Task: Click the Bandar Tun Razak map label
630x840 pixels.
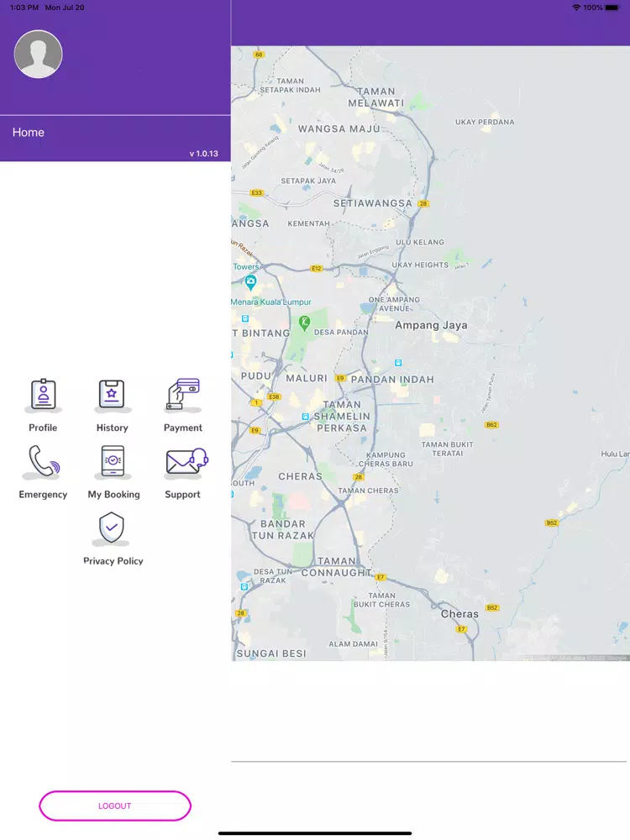Action: 283,530
